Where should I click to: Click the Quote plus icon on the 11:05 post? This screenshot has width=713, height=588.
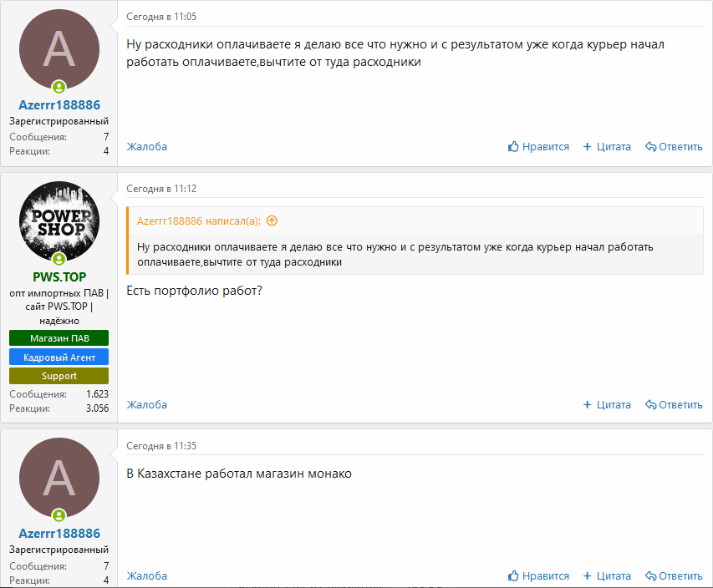(588, 147)
